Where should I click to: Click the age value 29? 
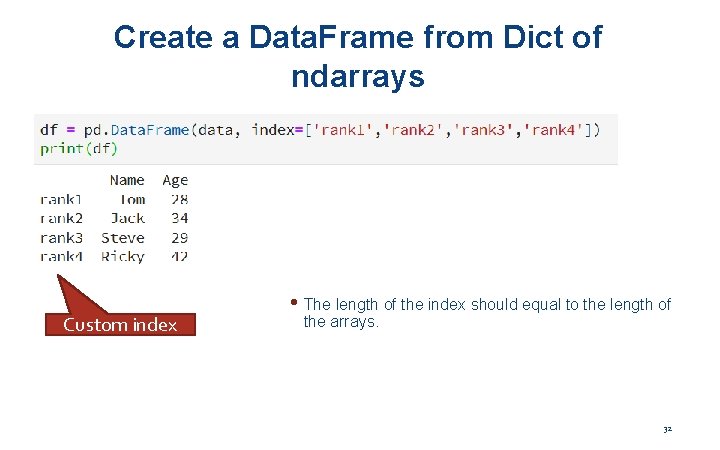[x=180, y=238]
